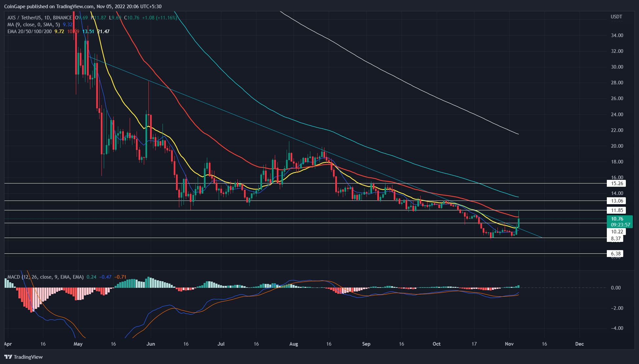The image size is (639, 364).
Task: Click the Aug label on time axis
Action: 294,344
